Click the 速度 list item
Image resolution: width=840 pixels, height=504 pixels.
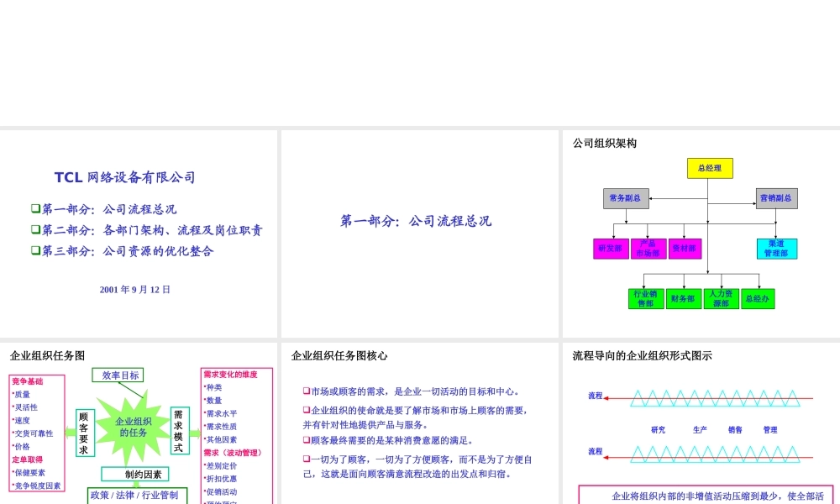(22, 421)
